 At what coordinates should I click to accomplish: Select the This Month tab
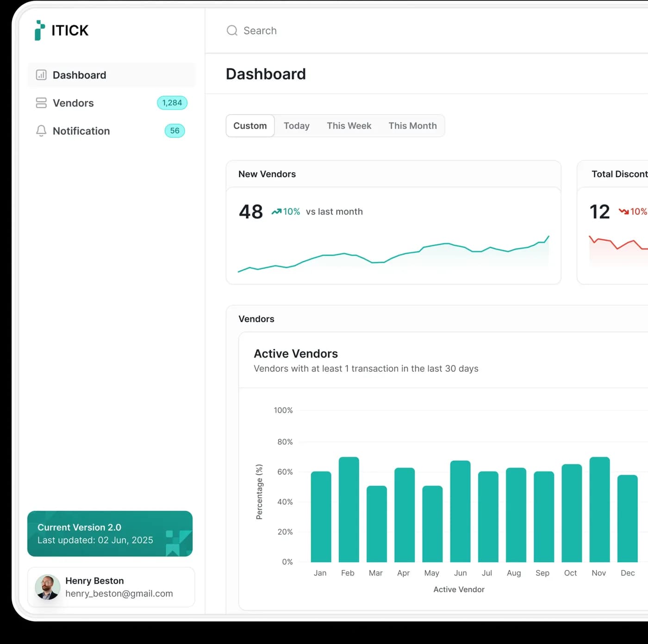[412, 126]
